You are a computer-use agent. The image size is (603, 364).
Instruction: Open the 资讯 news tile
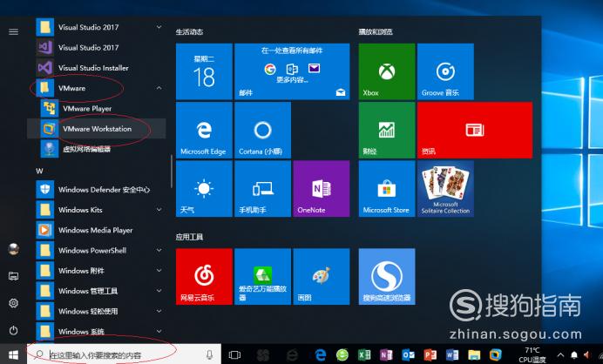coord(475,130)
